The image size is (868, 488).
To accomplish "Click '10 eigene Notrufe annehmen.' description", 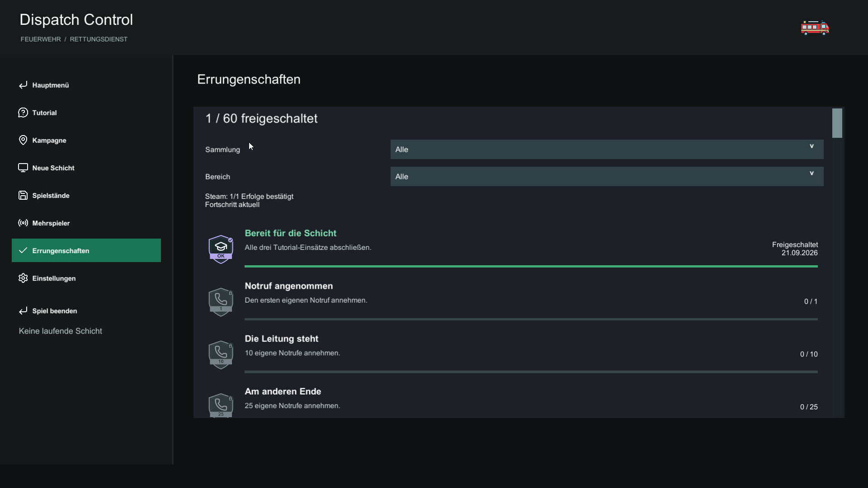I will tap(292, 353).
